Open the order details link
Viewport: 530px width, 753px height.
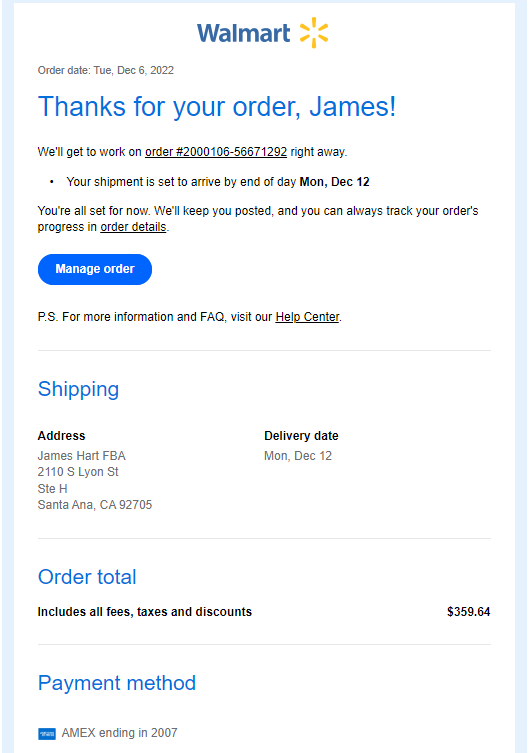133,227
